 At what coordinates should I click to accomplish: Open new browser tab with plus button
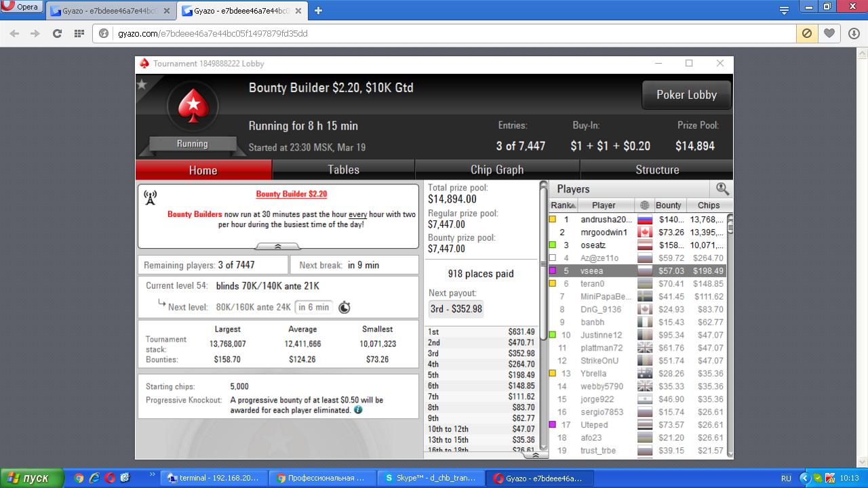(x=318, y=10)
